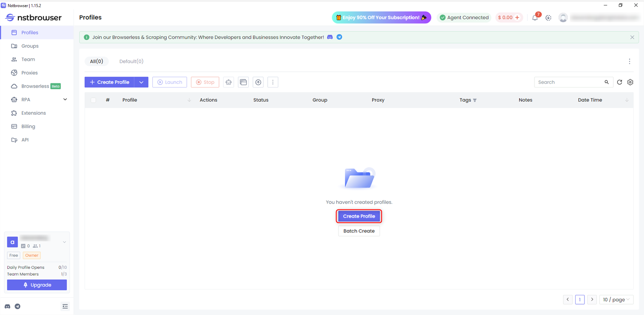Click the 90% off subscription banner

(381, 18)
